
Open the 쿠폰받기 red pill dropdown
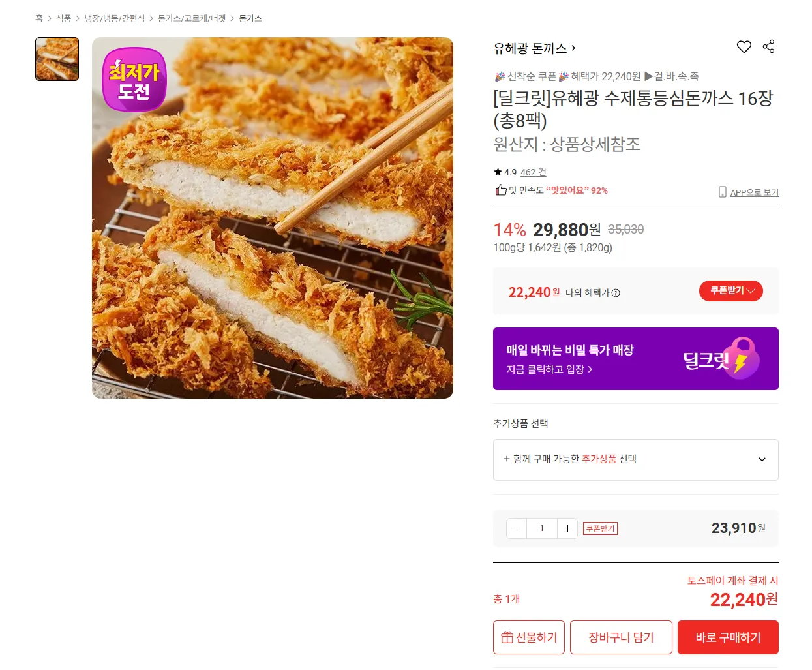pyautogui.click(x=730, y=291)
